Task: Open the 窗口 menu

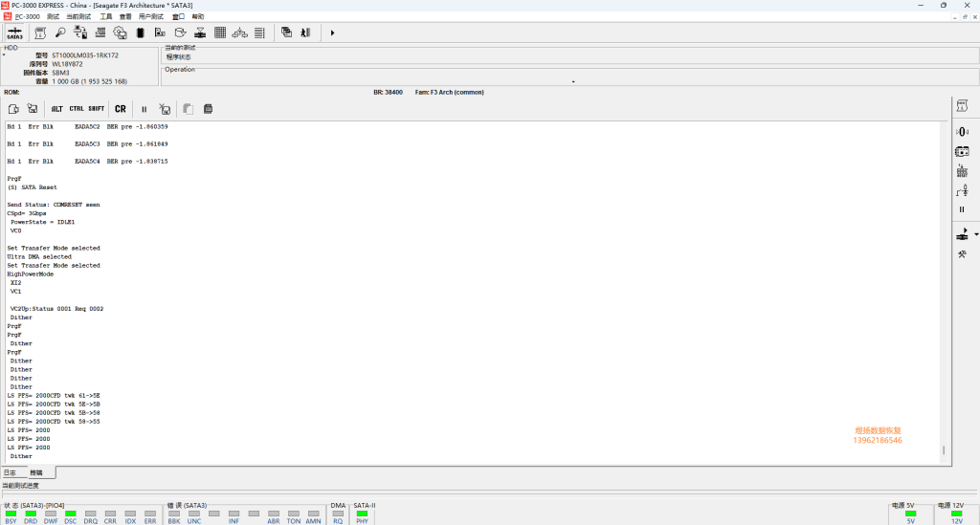Action: pos(178,17)
